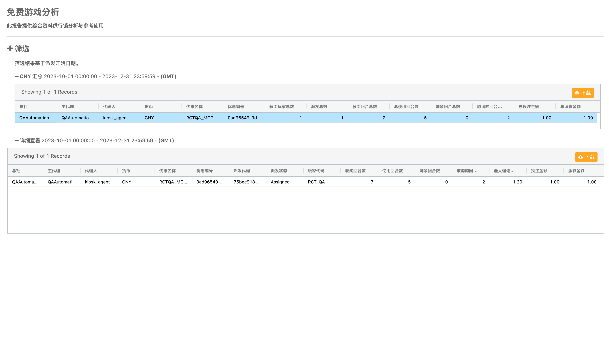
Task: Click the RCT_QA player code cell
Action: (x=316, y=182)
